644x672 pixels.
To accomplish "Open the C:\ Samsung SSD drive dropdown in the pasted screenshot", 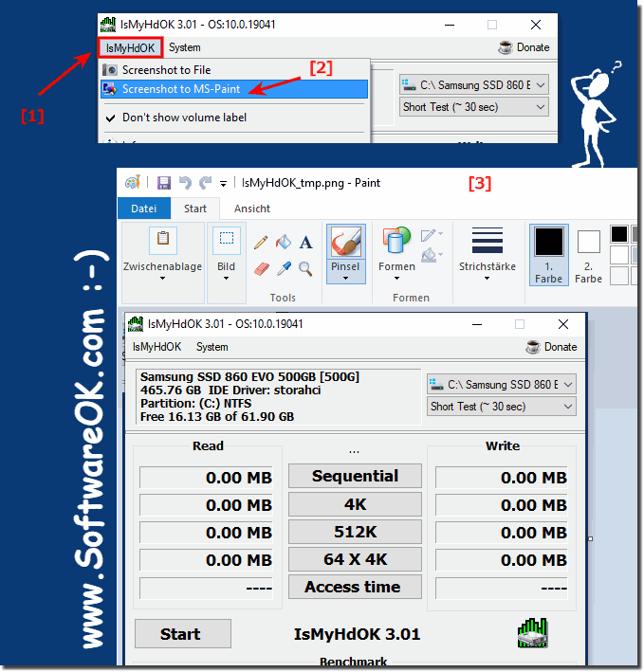I will coord(501,385).
